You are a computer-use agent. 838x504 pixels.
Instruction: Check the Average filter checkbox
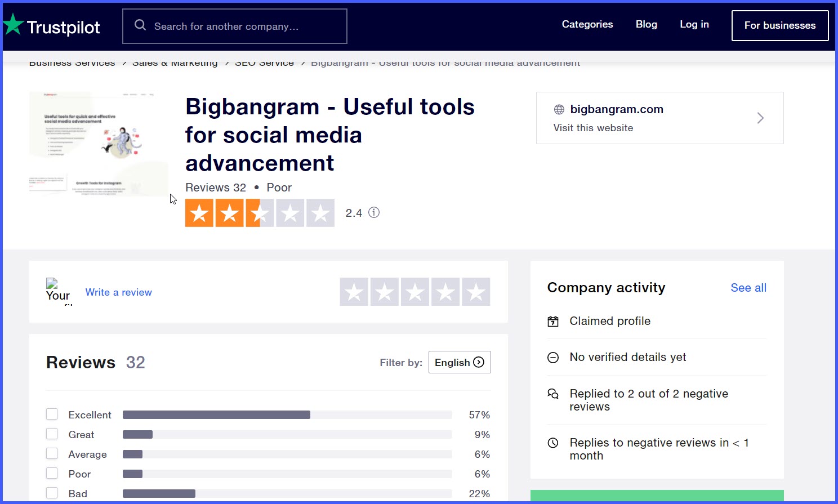pos(52,454)
